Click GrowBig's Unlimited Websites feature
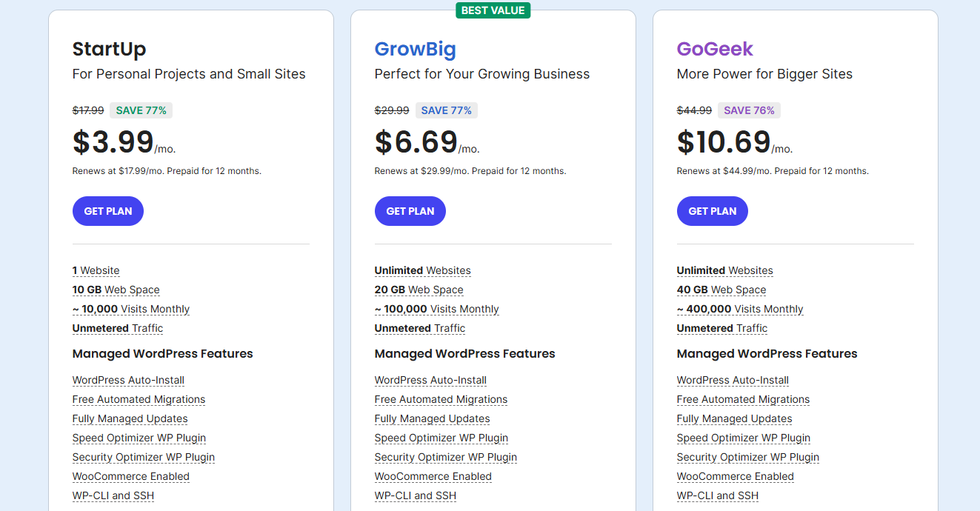Image resolution: width=980 pixels, height=511 pixels. coord(423,271)
